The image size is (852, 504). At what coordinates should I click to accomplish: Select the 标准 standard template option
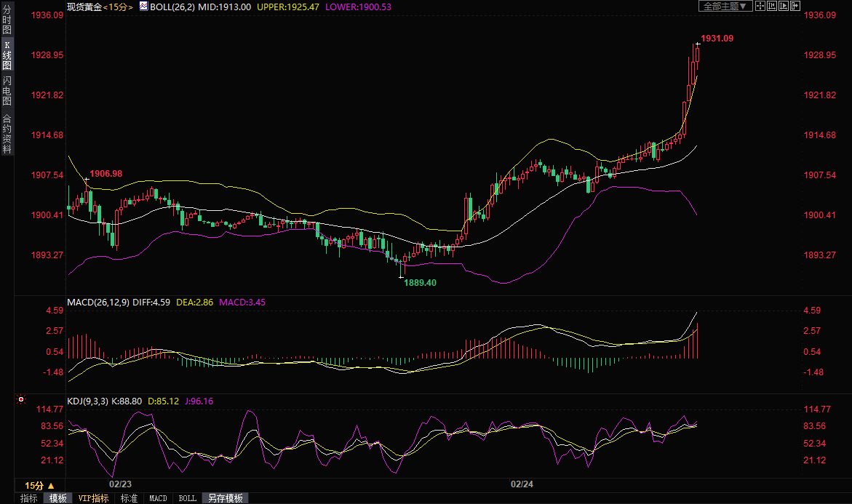coord(129,498)
